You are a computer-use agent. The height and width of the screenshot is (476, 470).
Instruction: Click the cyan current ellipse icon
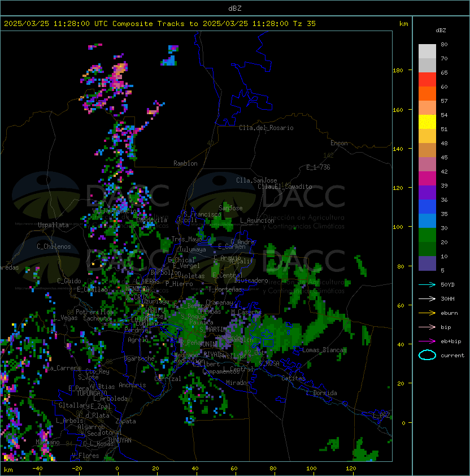tap(427, 355)
